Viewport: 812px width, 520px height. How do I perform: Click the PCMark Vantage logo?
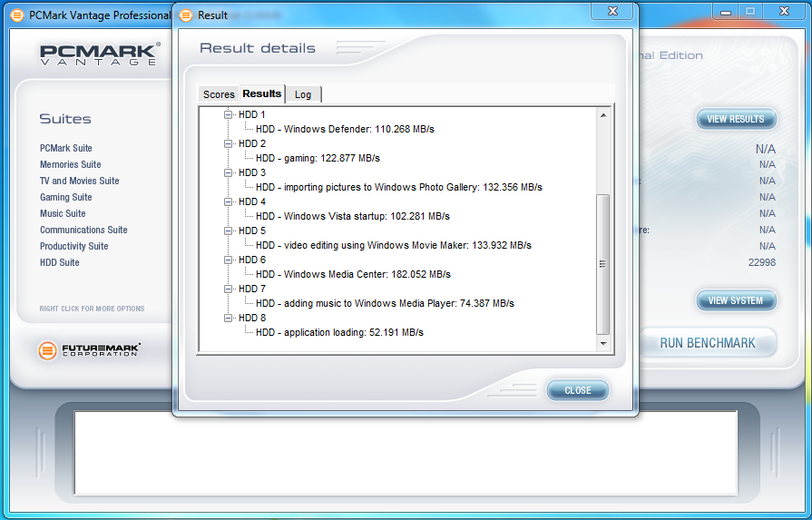[100, 54]
